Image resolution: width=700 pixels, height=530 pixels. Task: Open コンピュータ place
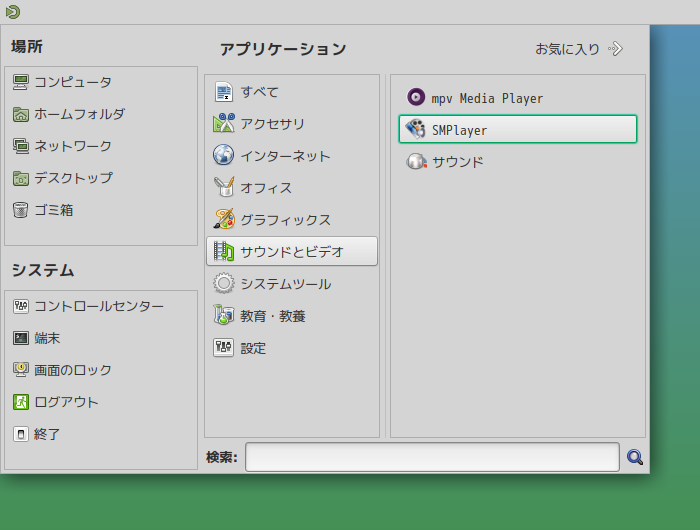101,82
